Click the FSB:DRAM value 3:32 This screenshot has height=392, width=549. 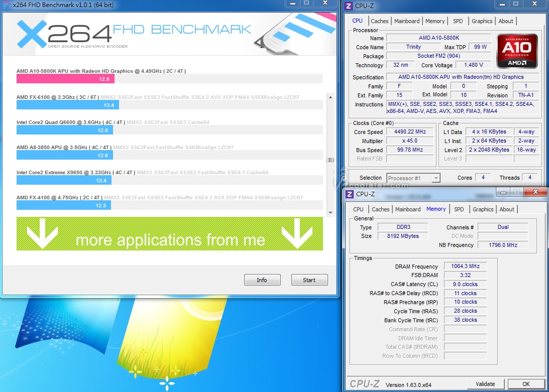tap(465, 275)
